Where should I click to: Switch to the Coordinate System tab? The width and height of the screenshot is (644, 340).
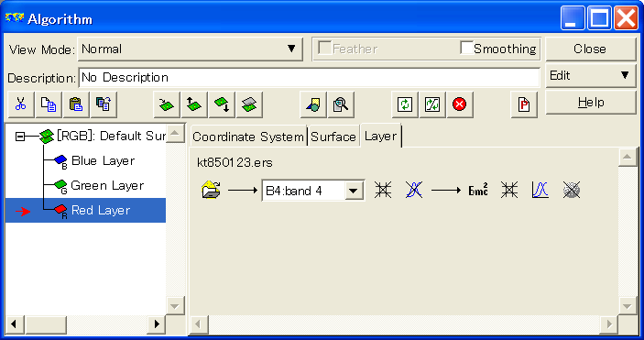(248, 137)
